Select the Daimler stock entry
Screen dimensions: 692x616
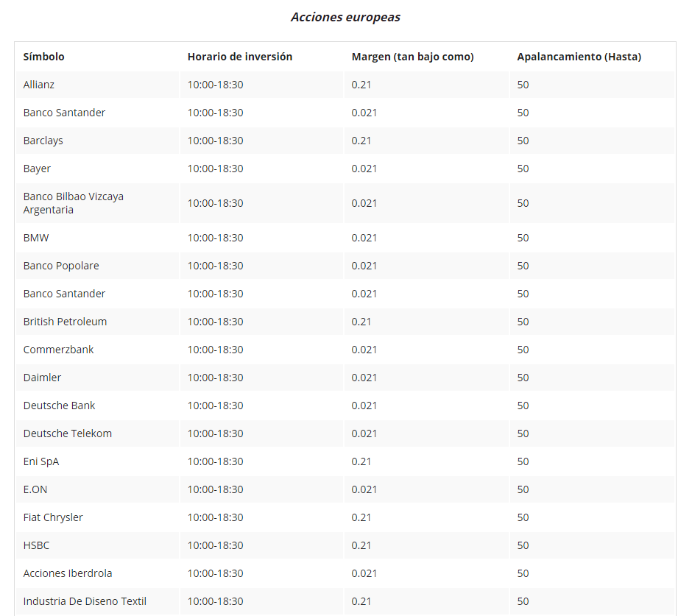coord(43,378)
